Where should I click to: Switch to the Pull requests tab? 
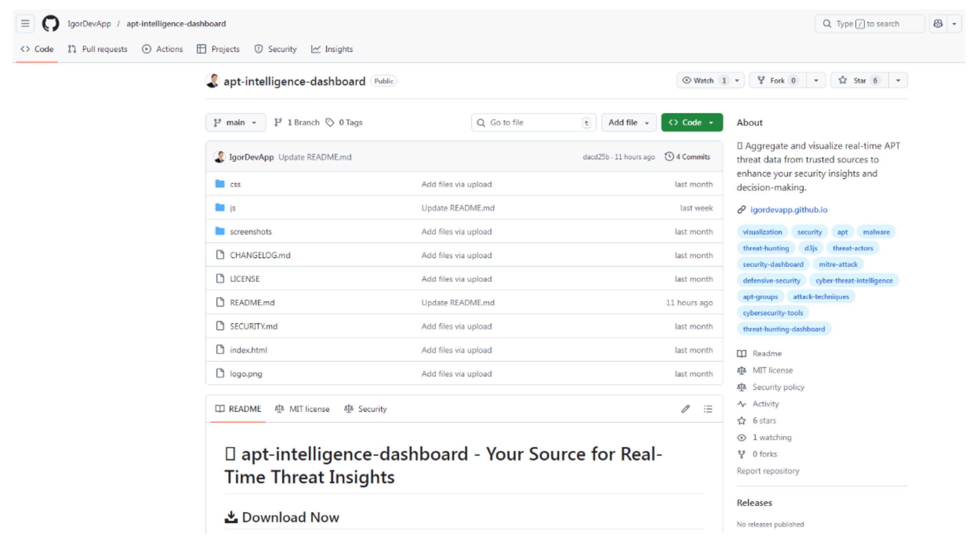coord(98,49)
